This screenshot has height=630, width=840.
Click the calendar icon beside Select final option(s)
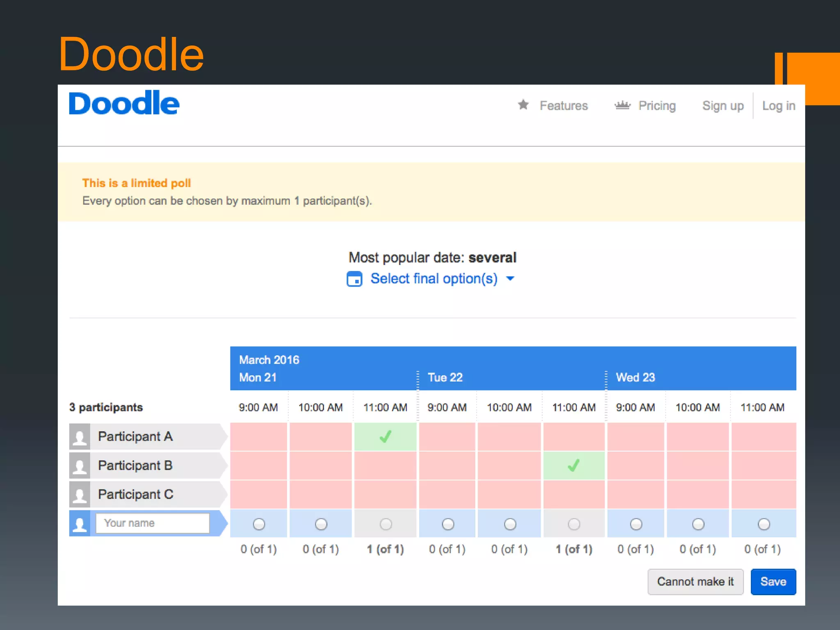(x=354, y=279)
